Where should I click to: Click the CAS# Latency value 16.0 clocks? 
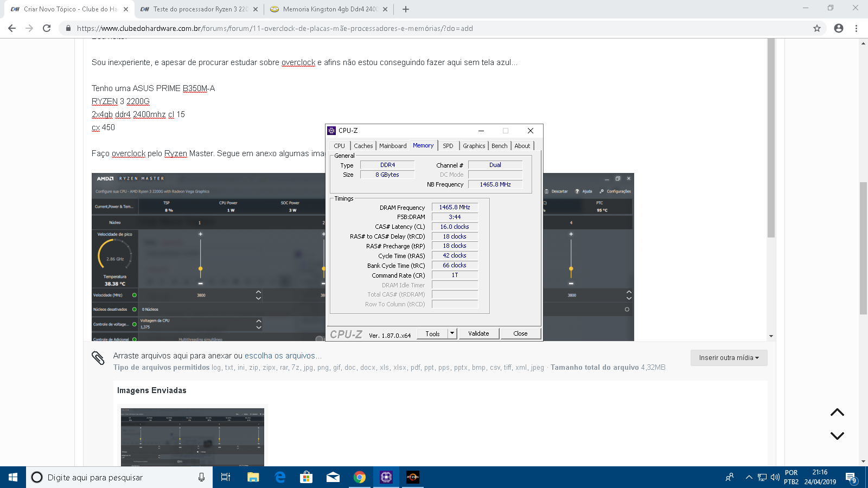coord(455,227)
